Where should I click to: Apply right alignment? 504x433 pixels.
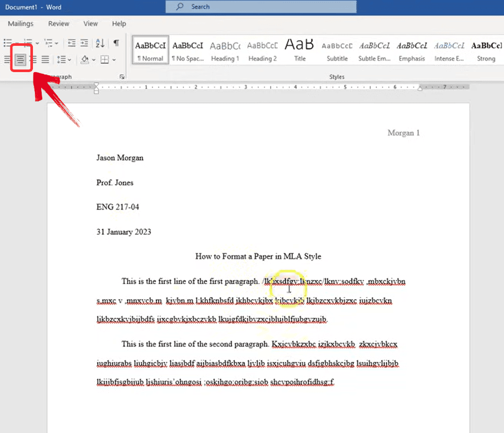32,59
